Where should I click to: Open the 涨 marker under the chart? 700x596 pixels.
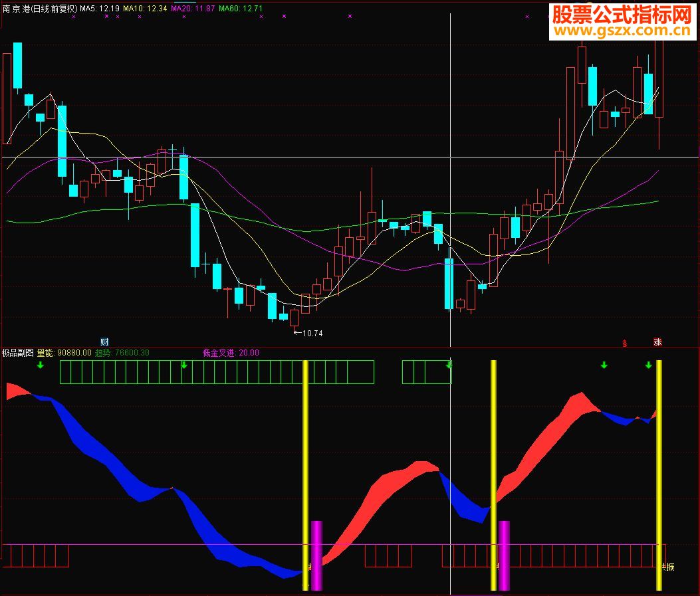click(x=657, y=342)
